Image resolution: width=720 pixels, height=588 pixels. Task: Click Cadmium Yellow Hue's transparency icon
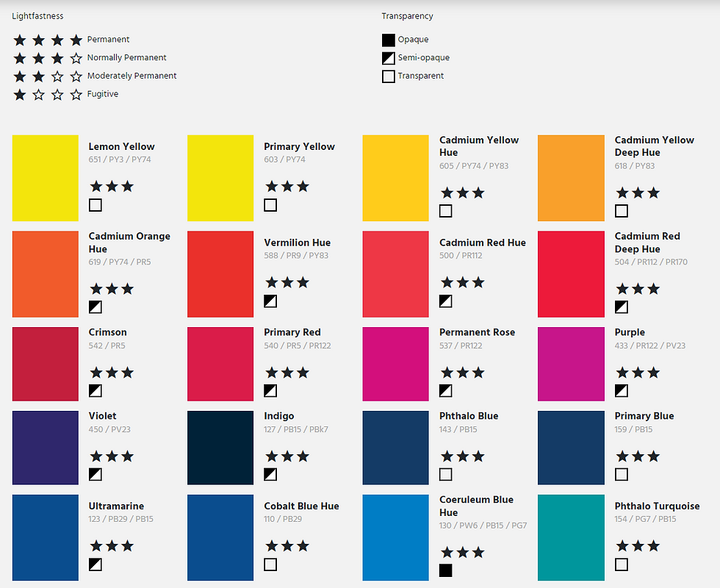click(x=445, y=211)
